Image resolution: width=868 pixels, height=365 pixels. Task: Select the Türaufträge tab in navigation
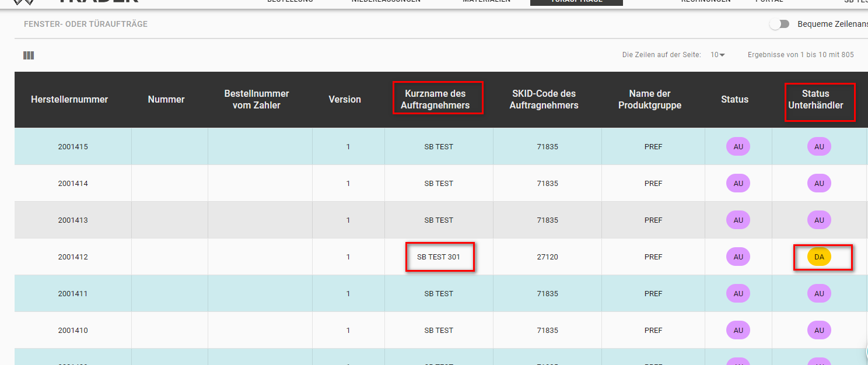pos(576,2)
